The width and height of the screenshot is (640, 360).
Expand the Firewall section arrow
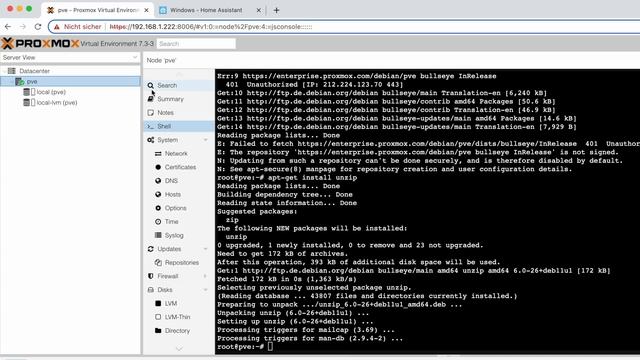205,276
